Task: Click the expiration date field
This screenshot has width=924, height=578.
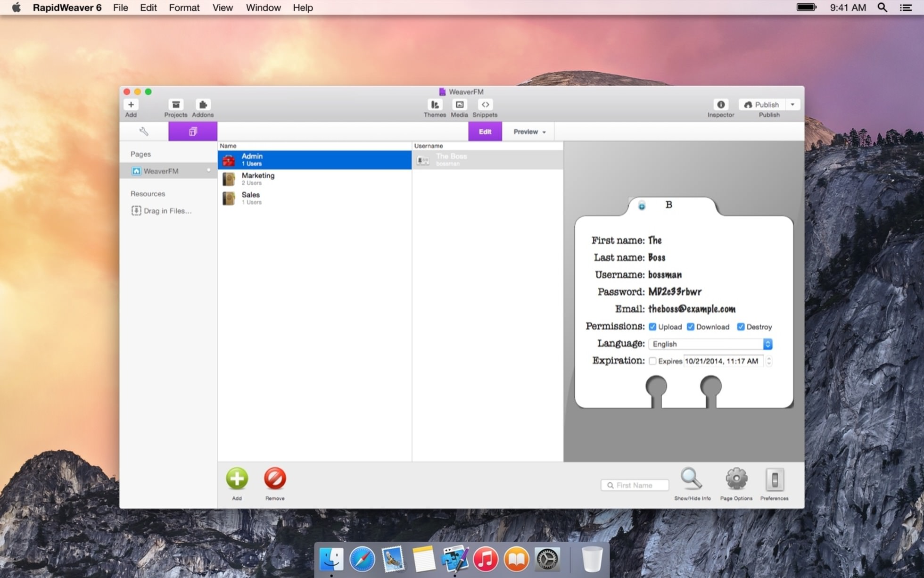Action: [x=723, y=361]
